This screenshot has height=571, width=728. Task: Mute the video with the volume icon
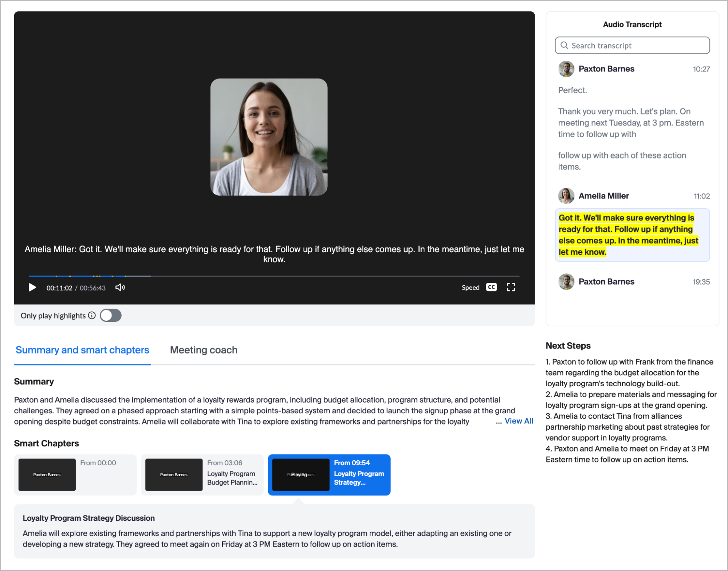120,288
